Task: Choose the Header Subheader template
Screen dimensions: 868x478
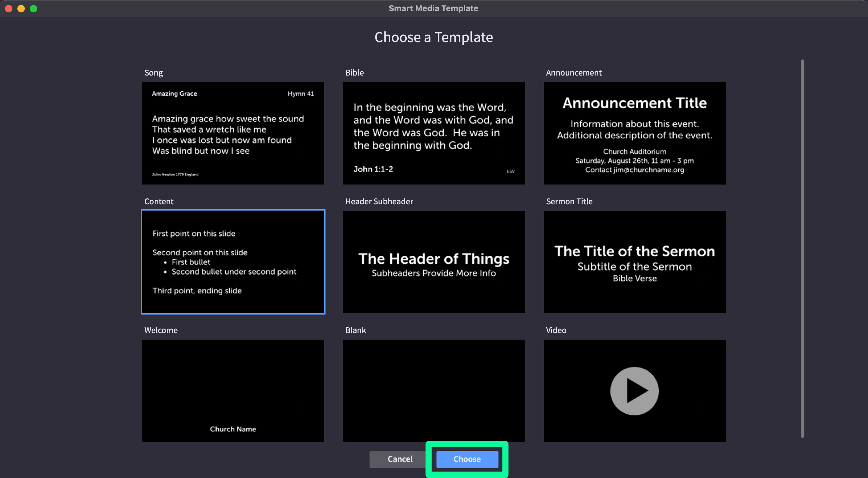Action: click(x=434, y=262)
